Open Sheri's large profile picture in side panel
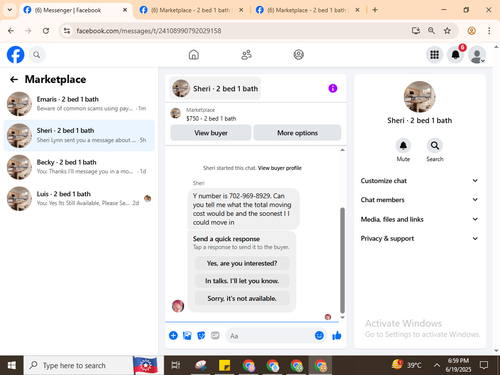The width and height of the screenshot is (500, 375). pyautogui.click(x=419, y=97)
